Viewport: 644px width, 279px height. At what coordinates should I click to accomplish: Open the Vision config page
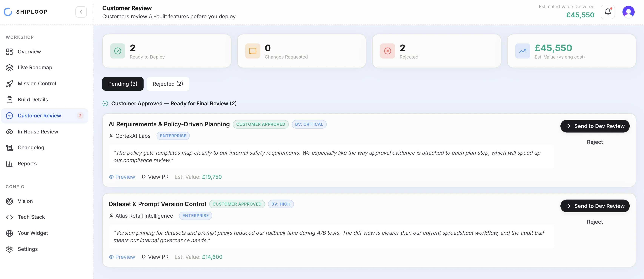click(x=25, y=201)
